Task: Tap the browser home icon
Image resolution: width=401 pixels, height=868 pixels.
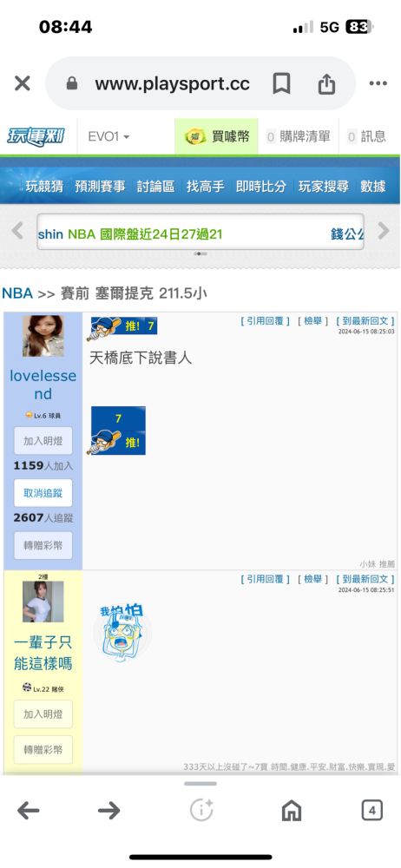Action: point(292,811)
